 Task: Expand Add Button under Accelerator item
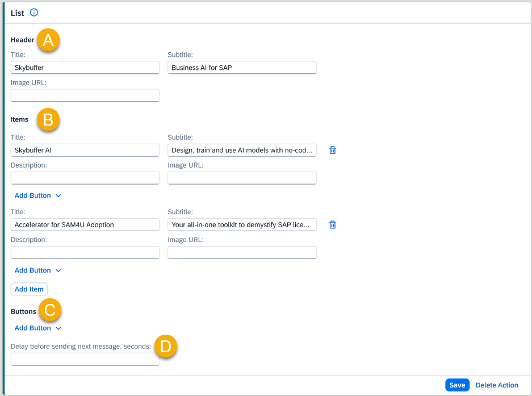37,270
